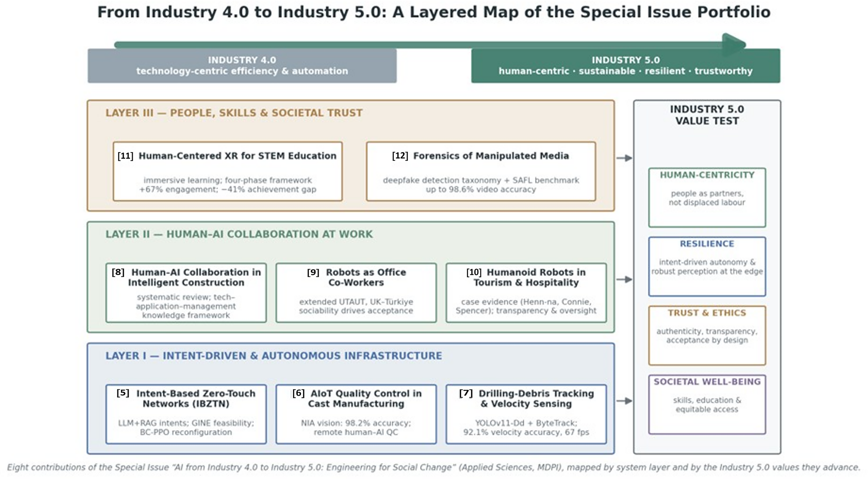This screenshot has width=868, height=479.
Task: Click 'up to 98.6% video accuracy' text
Action: point(481,189)
